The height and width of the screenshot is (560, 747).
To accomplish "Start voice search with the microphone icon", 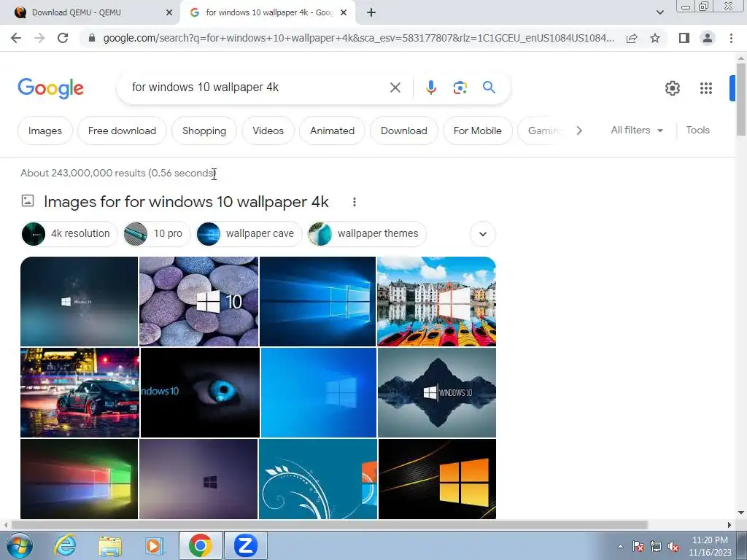I will pos(430,87).
